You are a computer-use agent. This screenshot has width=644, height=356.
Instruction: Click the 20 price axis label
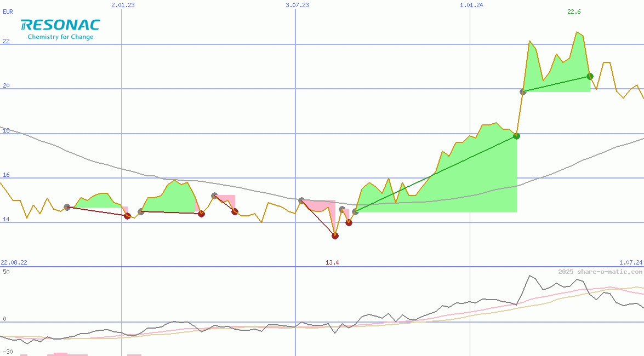point(6,86)
